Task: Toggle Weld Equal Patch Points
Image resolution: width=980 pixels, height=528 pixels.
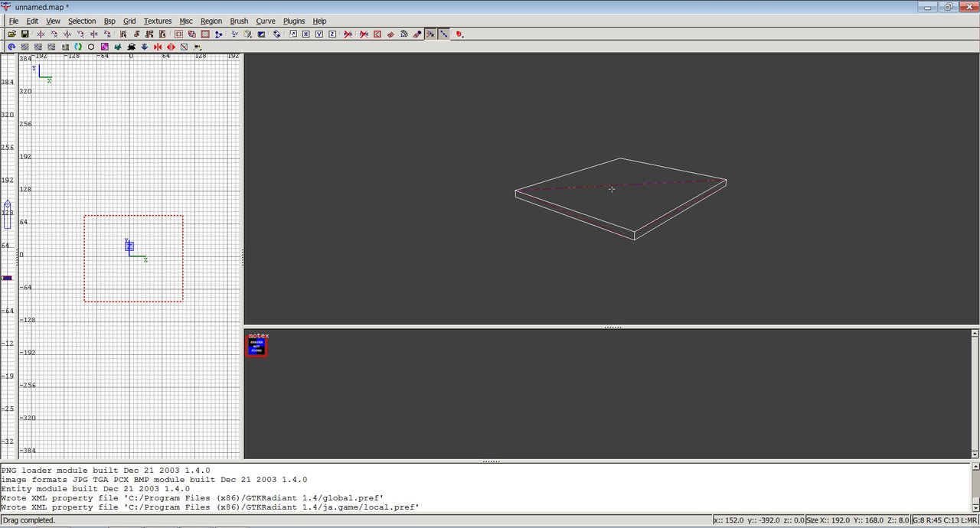Action: pos(430,34)
